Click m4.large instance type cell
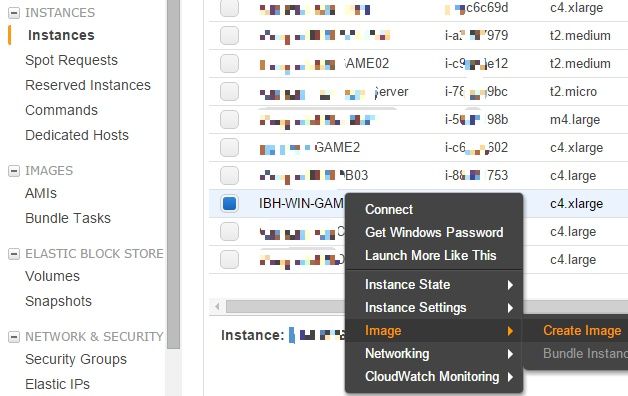Viewport: 628px width, 396px height. [575, 120]
